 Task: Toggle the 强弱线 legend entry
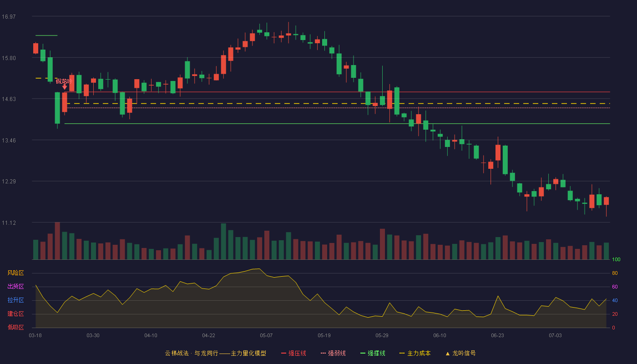pyautogui.click(x=333, y=353)
